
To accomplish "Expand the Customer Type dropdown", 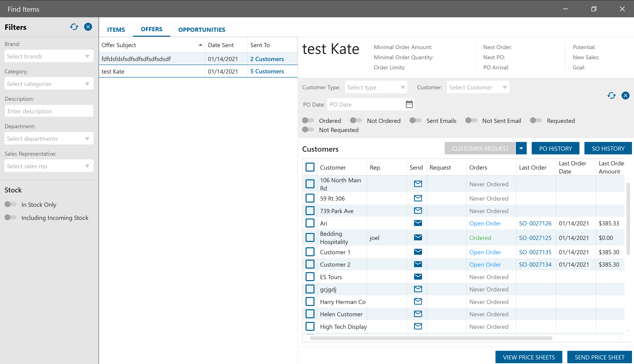I will tap(376, 87).
